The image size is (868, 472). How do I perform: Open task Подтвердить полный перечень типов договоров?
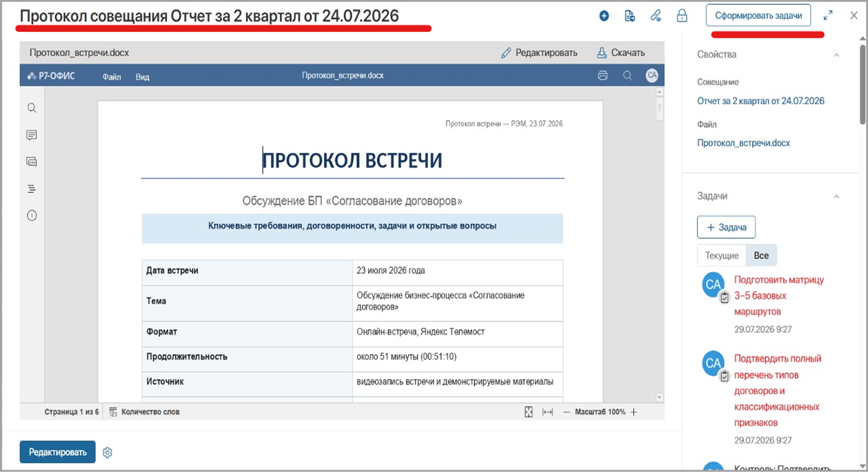pyautogui.click(x=778, y=391)
